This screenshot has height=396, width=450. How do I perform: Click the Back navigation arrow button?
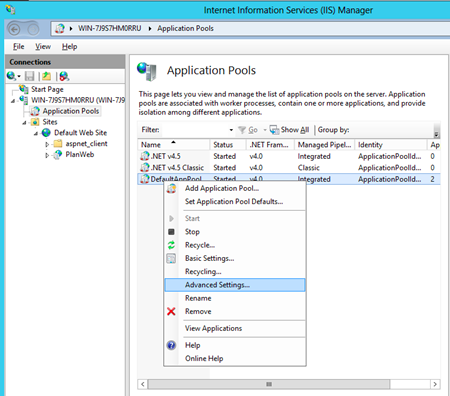pos(14,29)
